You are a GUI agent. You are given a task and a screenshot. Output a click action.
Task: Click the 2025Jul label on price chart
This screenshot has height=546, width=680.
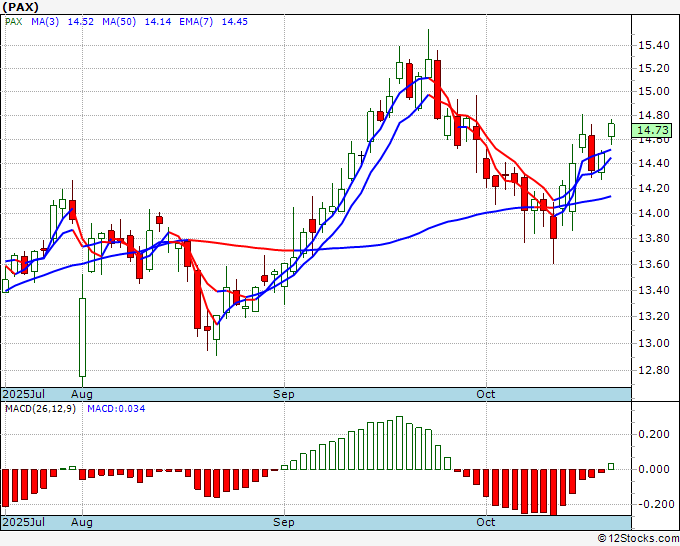(22, 394)
